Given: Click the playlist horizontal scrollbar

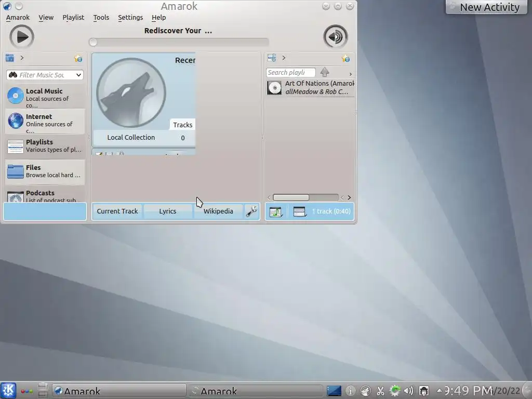Looking at the screenshot, I should coord(305,197).
